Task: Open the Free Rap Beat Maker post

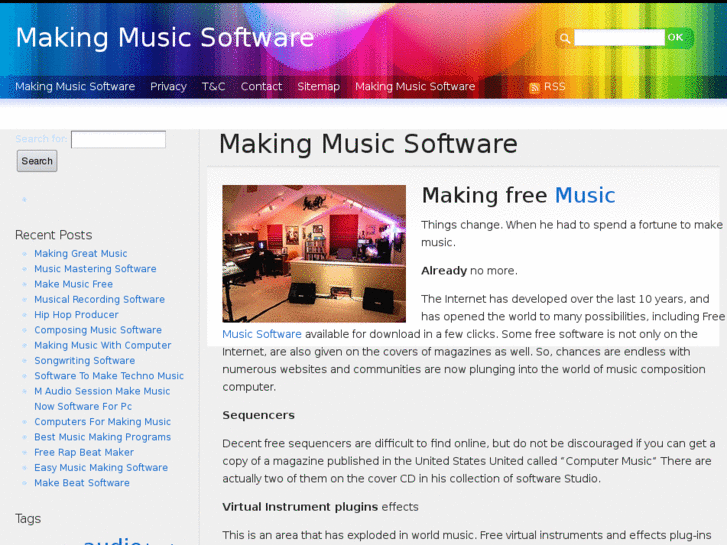Action: tap(84, 452)
